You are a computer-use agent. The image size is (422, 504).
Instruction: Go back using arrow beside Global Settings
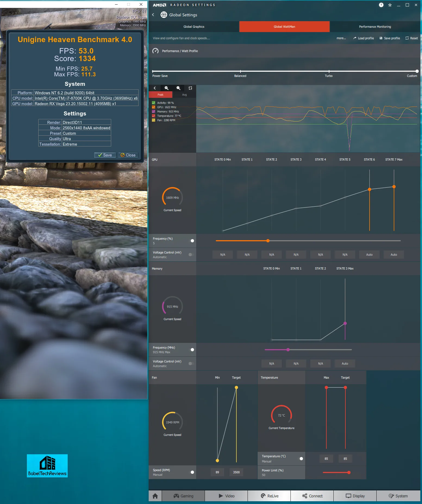pyautogui.click(x=153, y=15)
